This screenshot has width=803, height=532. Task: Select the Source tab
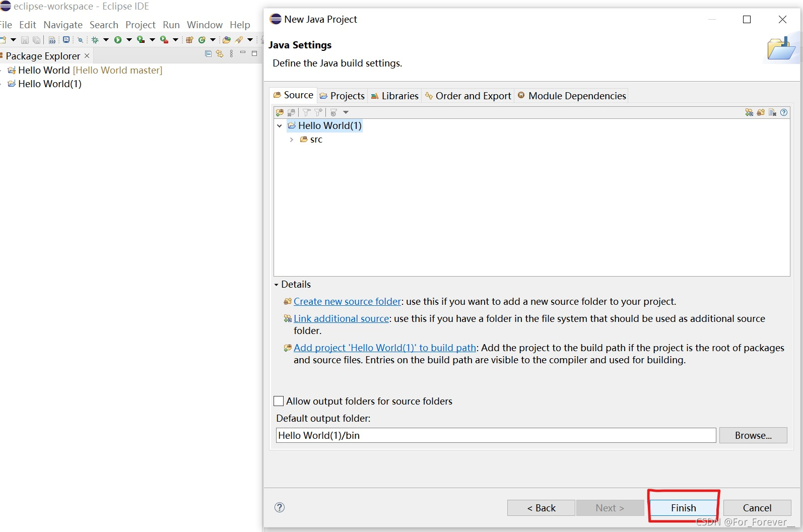[293, 95]
